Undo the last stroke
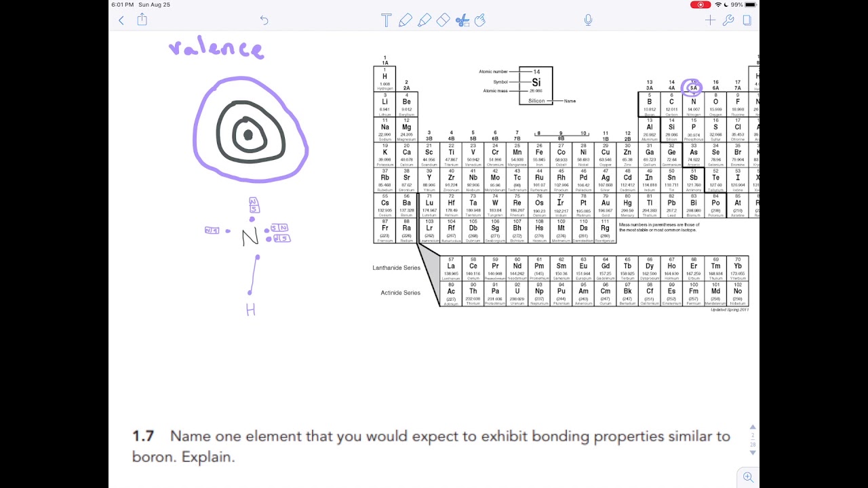 tap(264, 20)
